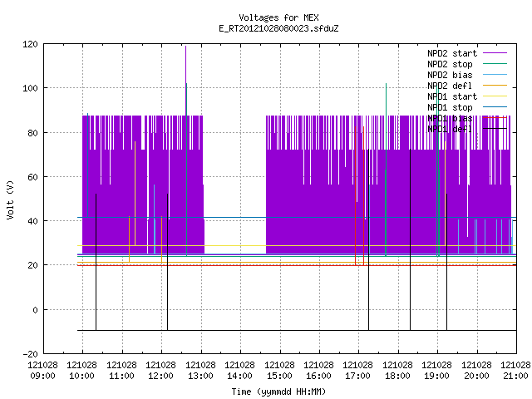Click the 'NPD1 start' legend label
532x399 pixels.
pos(452,96)
